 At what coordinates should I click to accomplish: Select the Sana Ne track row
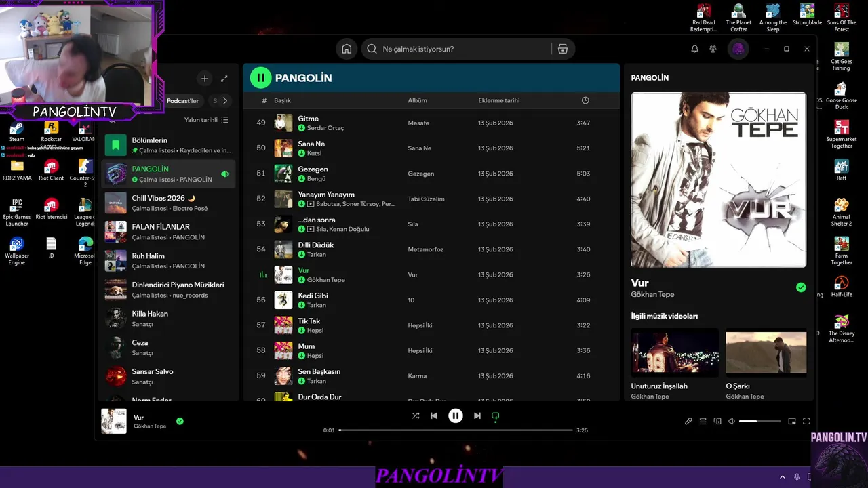pyautogui.click(x=431, y=148)
